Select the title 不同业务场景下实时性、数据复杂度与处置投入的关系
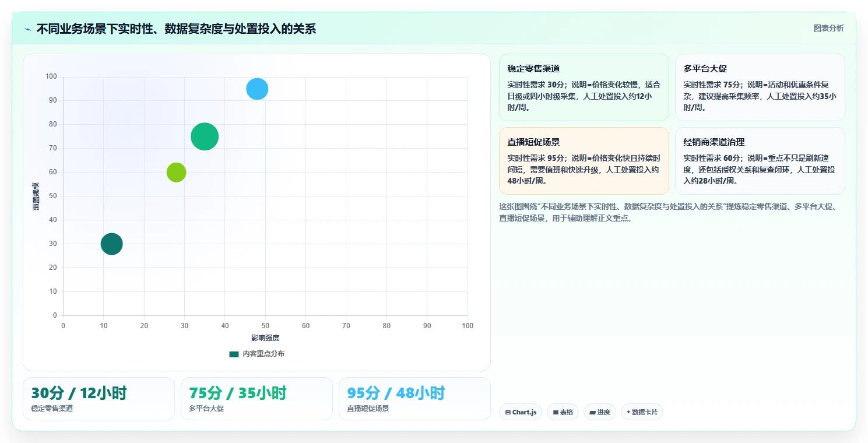Image resolution: width=868 pixels, height=443 pixels. (176, 29)
